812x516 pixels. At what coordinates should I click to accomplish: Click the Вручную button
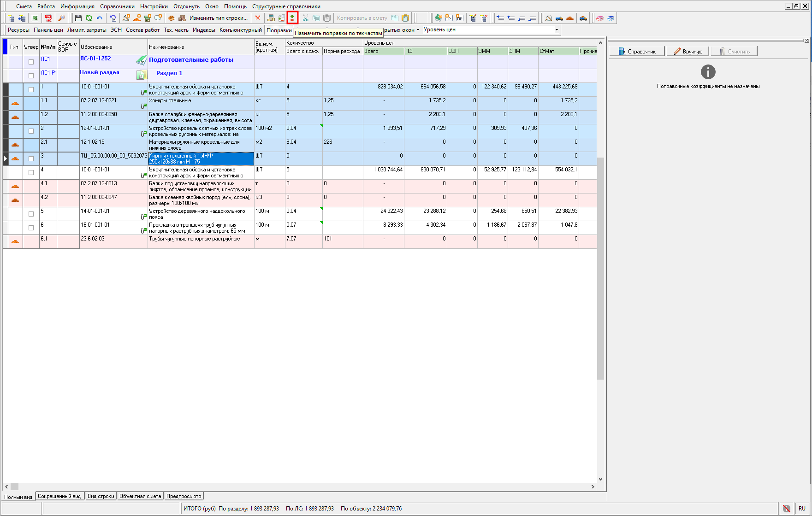coord(688,51)
